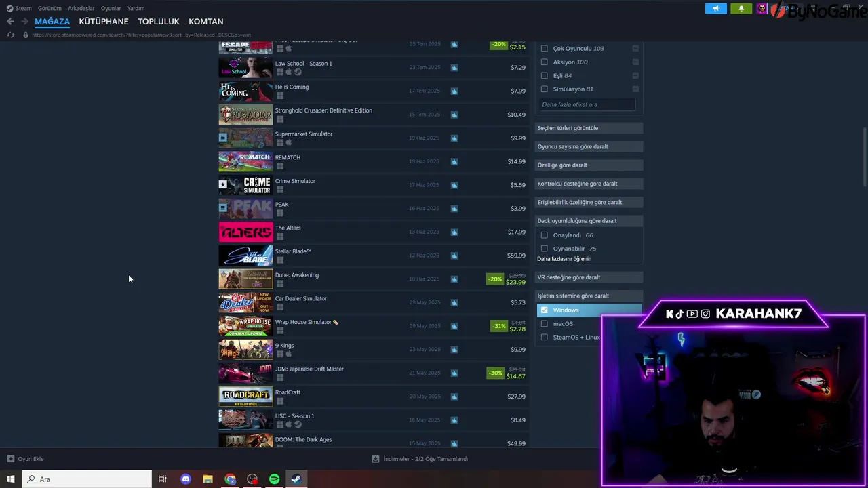Click the star icon on Crime Simulator thumbnail
Viewport: 868px width, 488px height.
(222, 184)
